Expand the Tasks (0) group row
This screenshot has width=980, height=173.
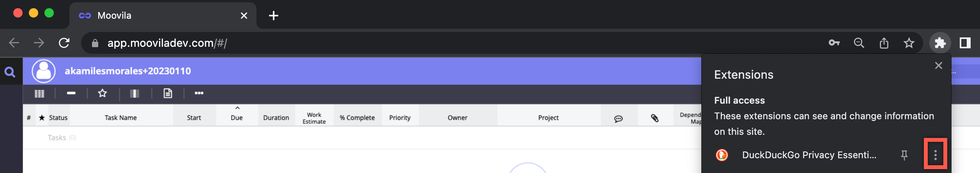(x=57, y=138)
